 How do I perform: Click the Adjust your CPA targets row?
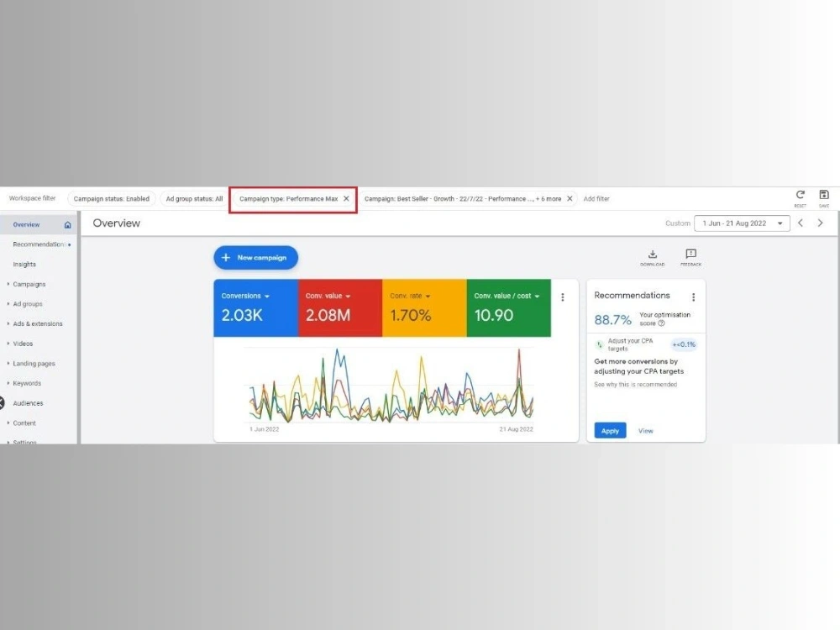645,344
